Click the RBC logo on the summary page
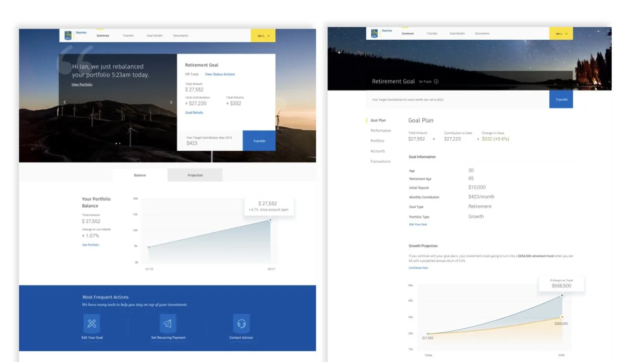 pos(68,35)
